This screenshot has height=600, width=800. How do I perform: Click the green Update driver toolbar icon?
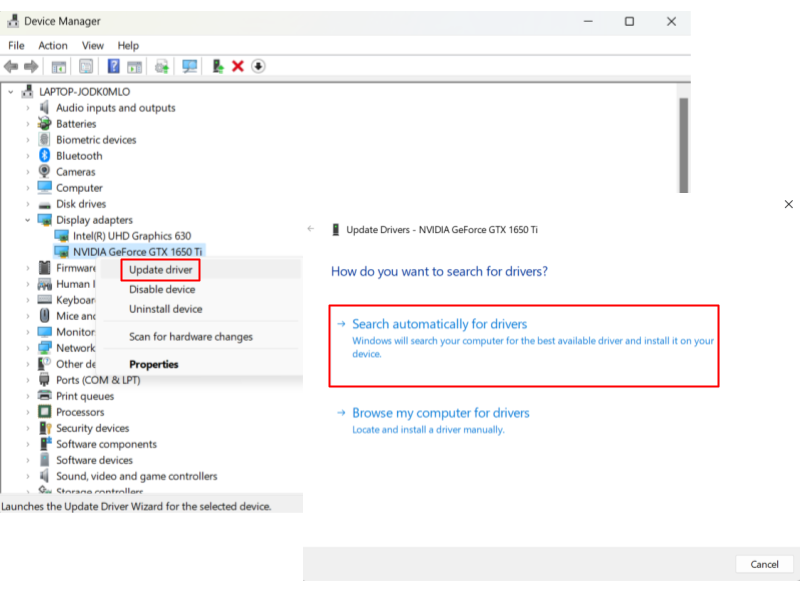pyautogui.click(x=218, y=66)
